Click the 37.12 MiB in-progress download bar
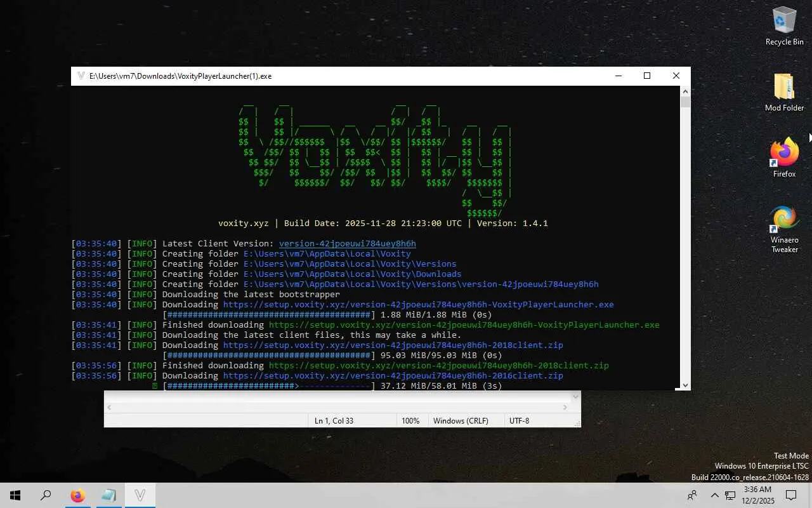 pyautogui.click(x=269, y=385)
